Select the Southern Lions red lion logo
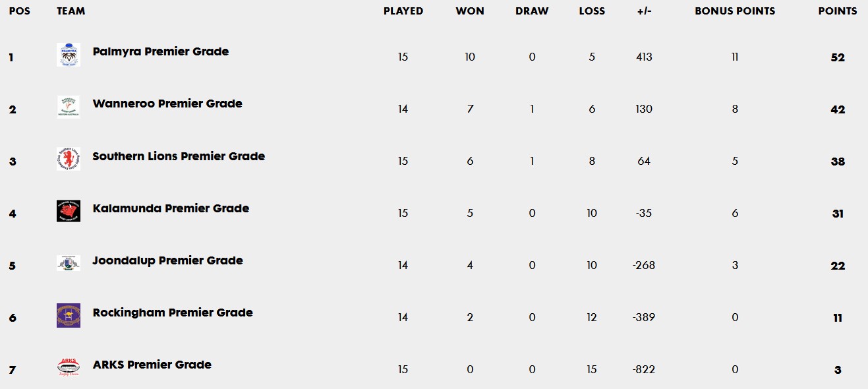The image size is (868, 389). pyautogui.click(x=69, y=159)
